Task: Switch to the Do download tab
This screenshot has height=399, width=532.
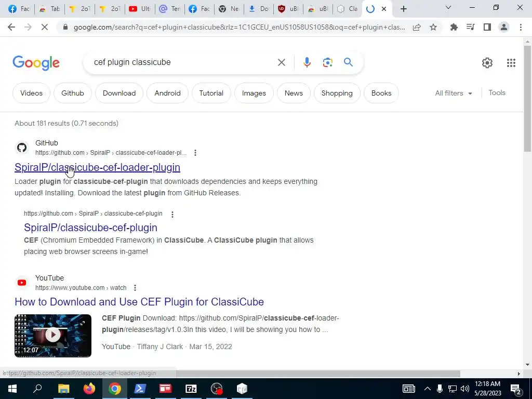Action: point(259,9)
